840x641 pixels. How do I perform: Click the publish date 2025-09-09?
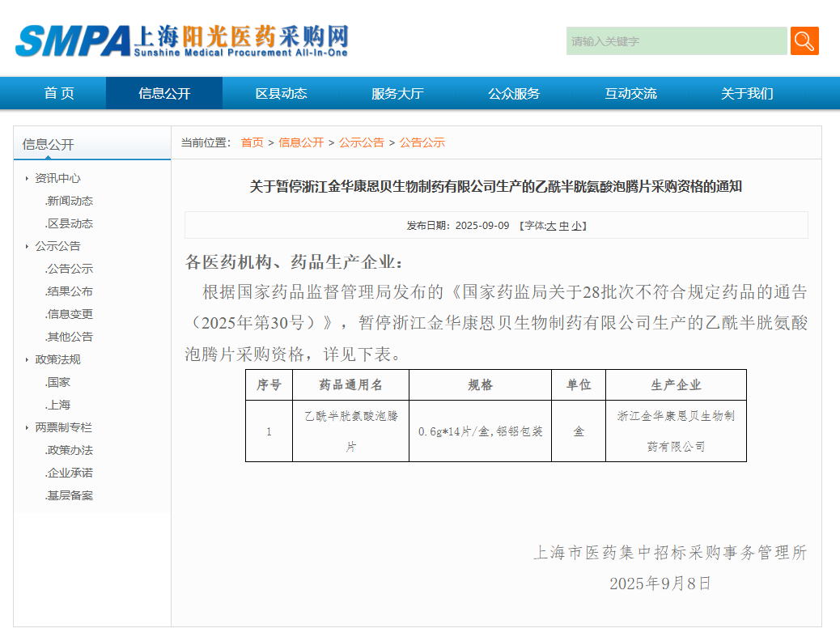(482, 226)
